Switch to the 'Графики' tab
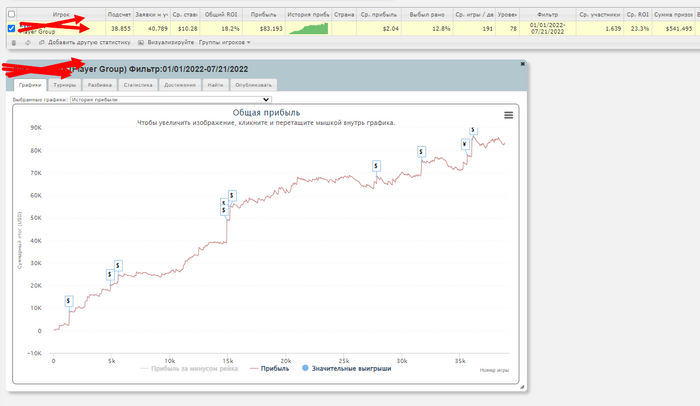Image resolution: width=700 pixels, height=406 pixels. point(30,85)
